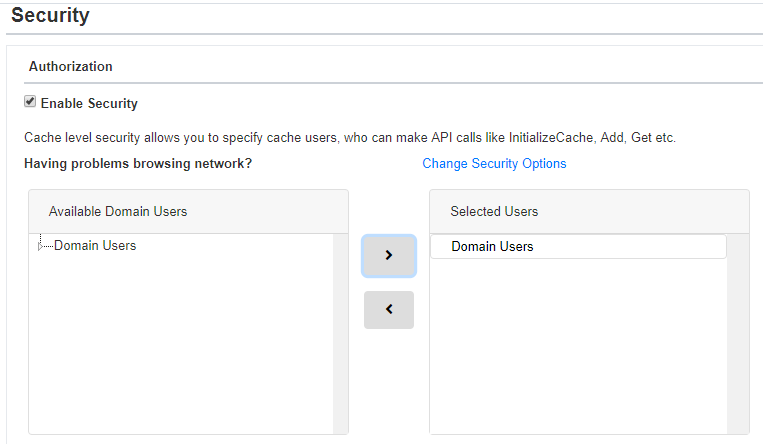Remove user with the < arrow button
This screenshot has width=763, height=444.
389,310
